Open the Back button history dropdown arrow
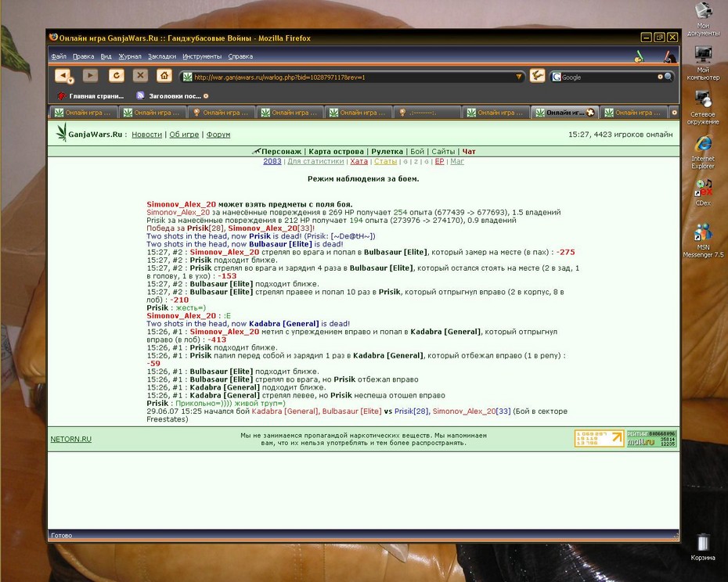 tap(71, 81)
